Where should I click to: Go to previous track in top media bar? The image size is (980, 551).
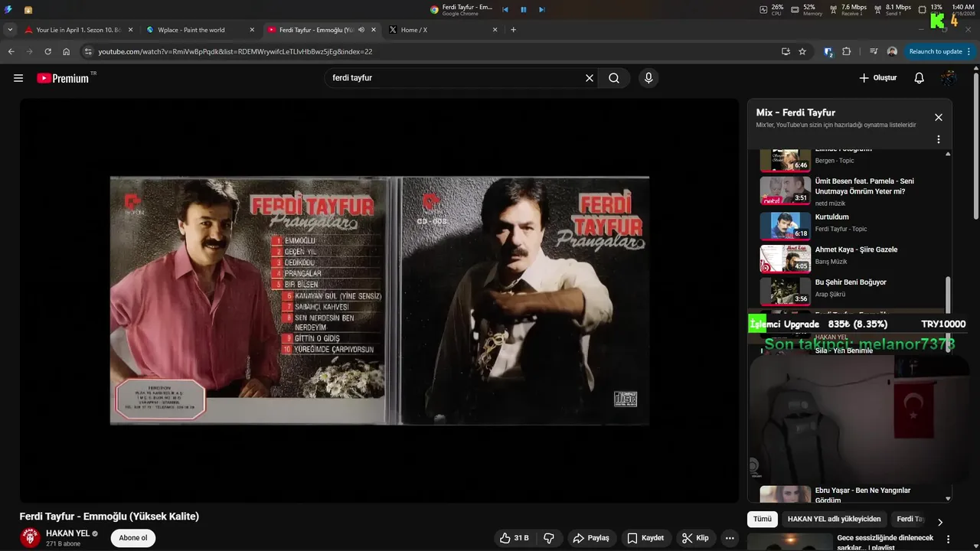[505, 9]
